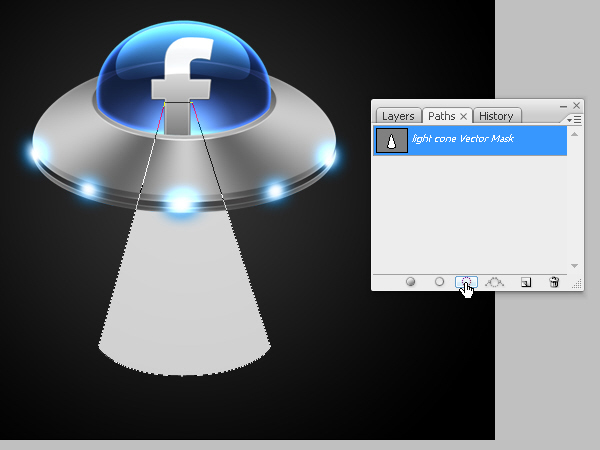Create new path icon
Screen dimensions: 600x450
pos(526,282)
